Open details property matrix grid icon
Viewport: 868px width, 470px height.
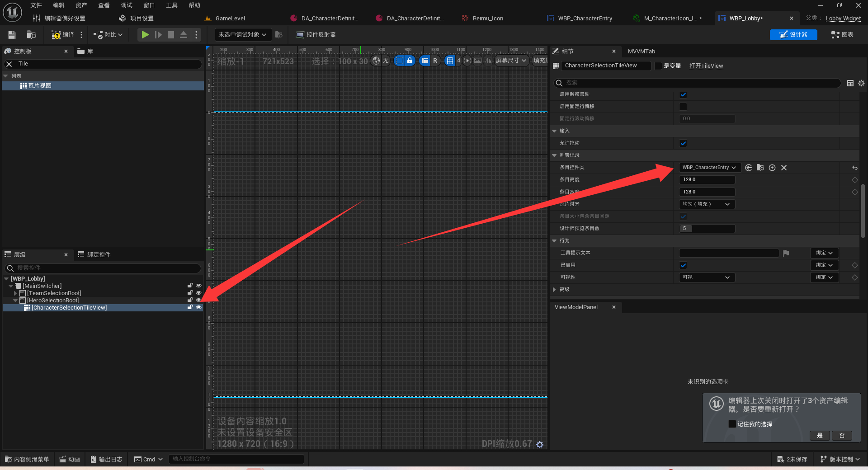tap(850, 83)
